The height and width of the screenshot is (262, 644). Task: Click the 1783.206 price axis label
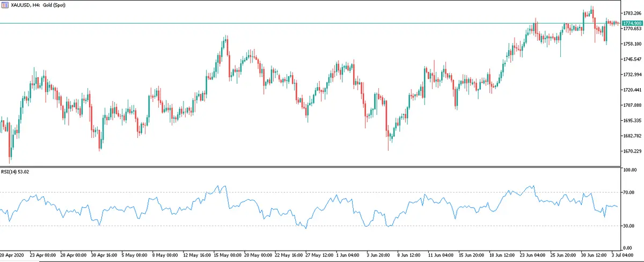pyautogui.click(x=631, y=13)
